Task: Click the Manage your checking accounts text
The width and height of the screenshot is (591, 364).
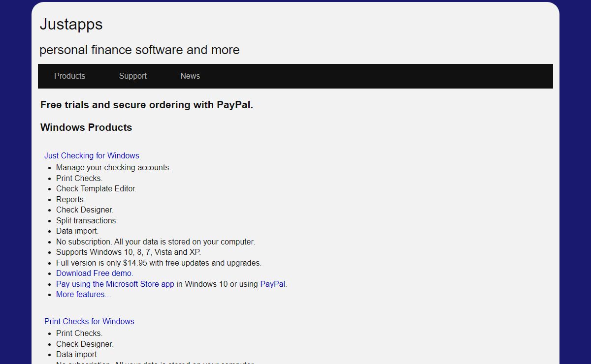Action: coord(113,167)
